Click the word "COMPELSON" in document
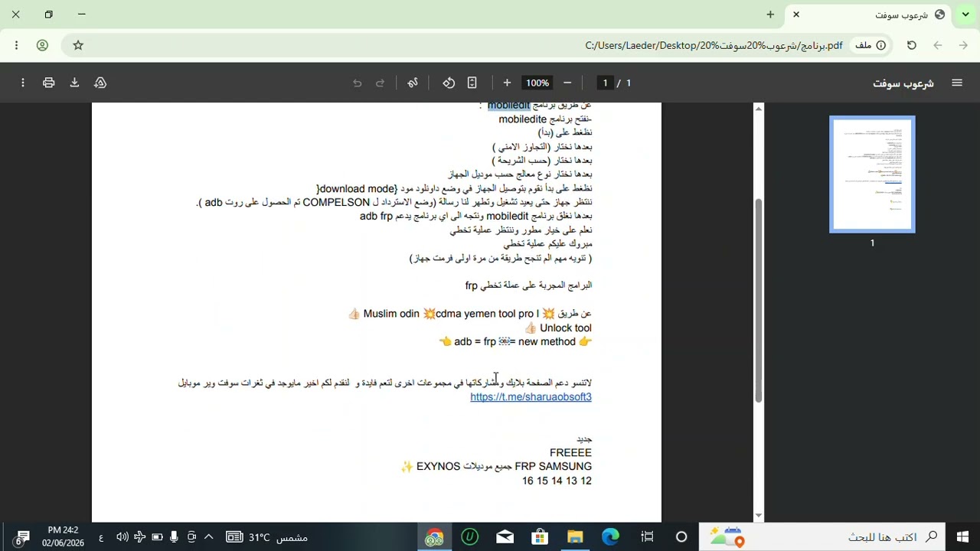The height and width of the screenshot is (551, 980). coord(336,202)
